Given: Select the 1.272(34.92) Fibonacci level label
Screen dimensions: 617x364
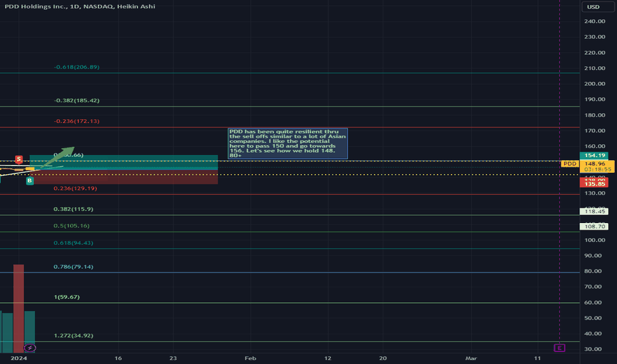Looking at the screenshot, I should (73, 336).
